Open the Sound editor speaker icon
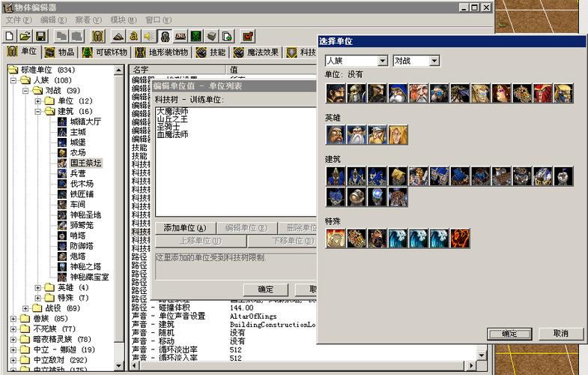 point(148,36)
